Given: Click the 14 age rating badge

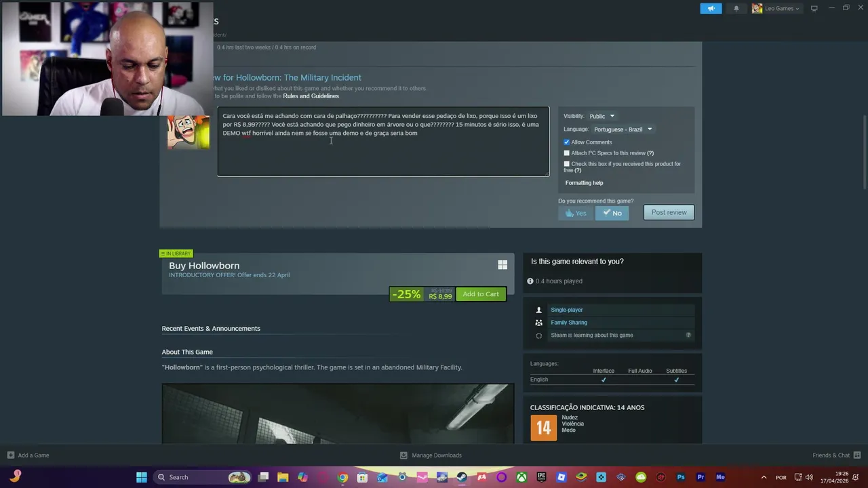Looking at the screenshot, I should [543, 428].
